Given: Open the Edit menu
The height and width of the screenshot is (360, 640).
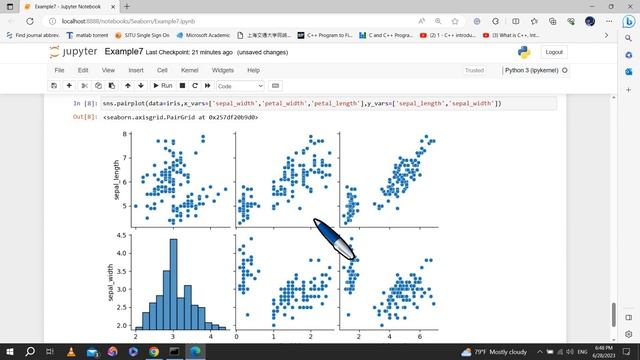Looking at the screenshot, I should click(x=83, y=70).
